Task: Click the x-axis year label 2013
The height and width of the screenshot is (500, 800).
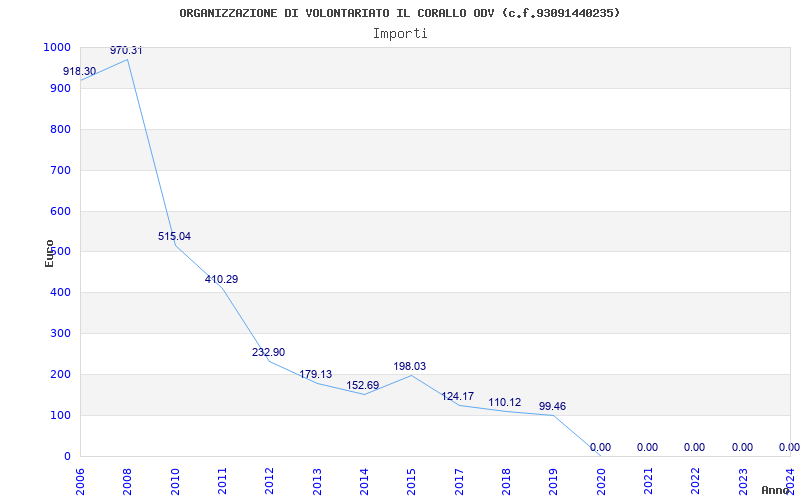Action: tap(317, 482)
